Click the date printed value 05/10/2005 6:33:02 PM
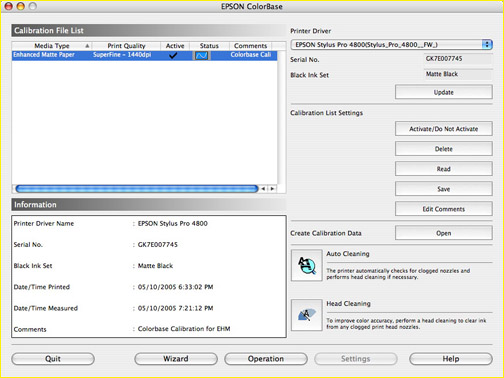Screen dimensions: 504x378 pos(175,287)
